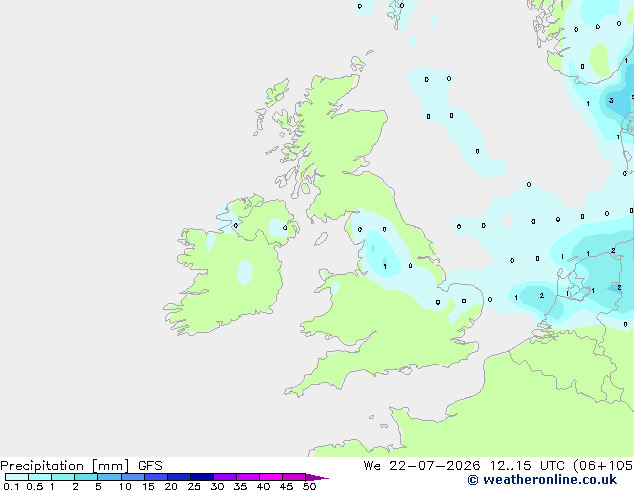
Task: Click the 0.1–0.5 mm legend swatch
Action: pyautogui.click(x=17, y=477)
